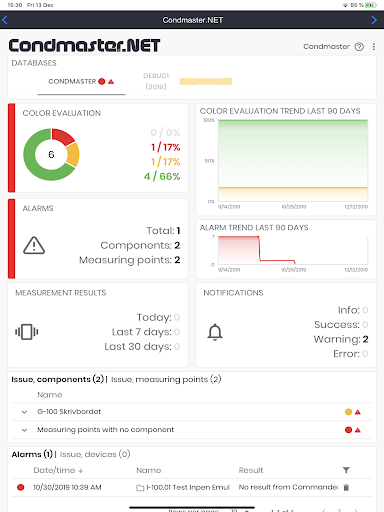Click the 'G-100 Skrivbordet' name text

pos(69,412)
